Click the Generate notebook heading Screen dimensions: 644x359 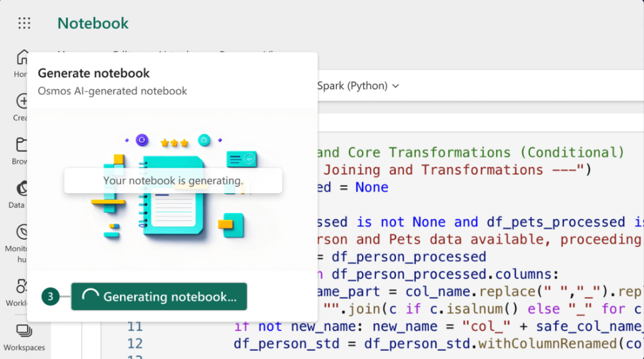click(x=94, y=73)
